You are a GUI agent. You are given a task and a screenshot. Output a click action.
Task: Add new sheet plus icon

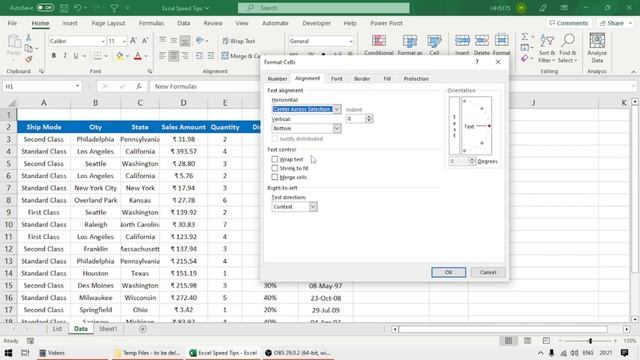[143, 329]
